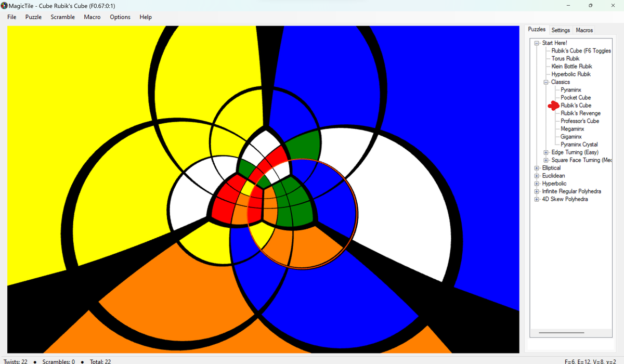Collapse the Classics tree node
The image size is (624, 364).
546,82
